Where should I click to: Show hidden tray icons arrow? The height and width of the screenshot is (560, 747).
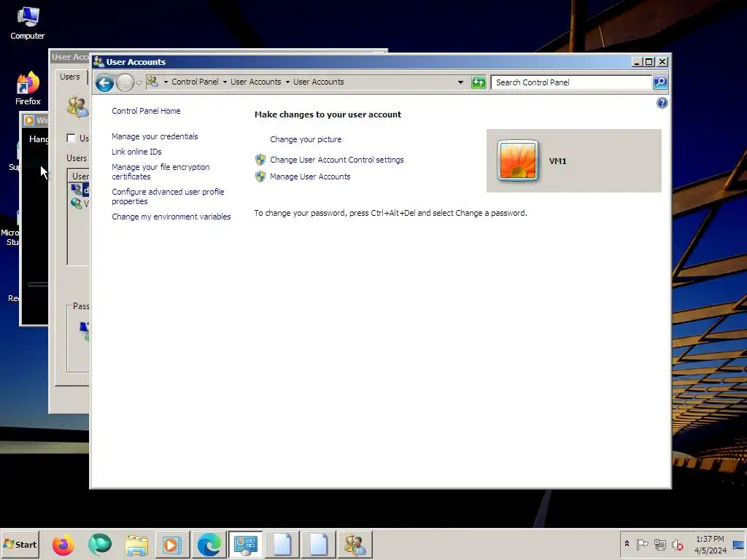pos(627,544)
